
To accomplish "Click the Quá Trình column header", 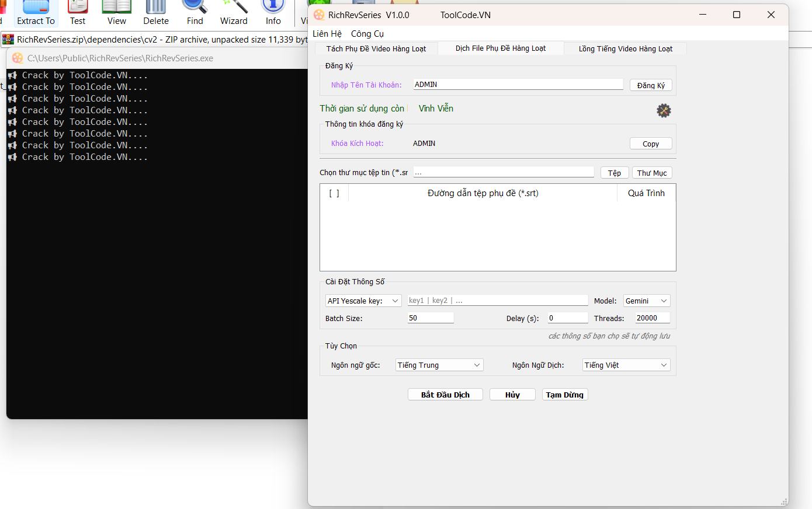I will 646,193.
